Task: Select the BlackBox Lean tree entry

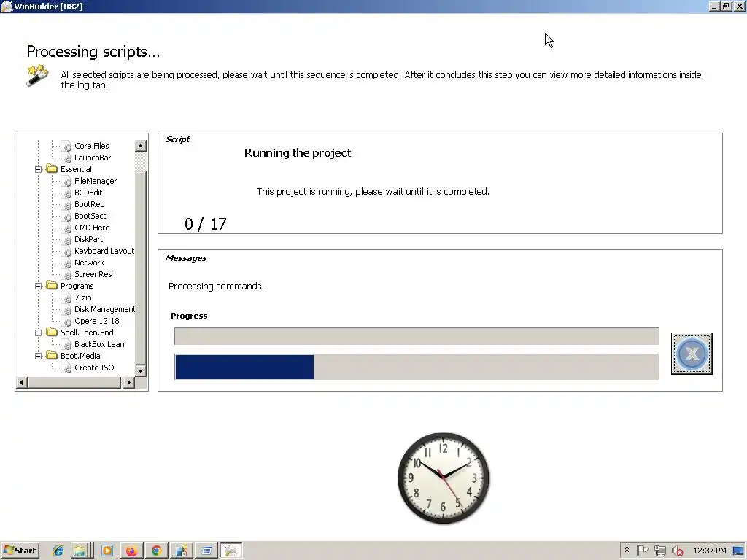Action: (x=99, y=344)
